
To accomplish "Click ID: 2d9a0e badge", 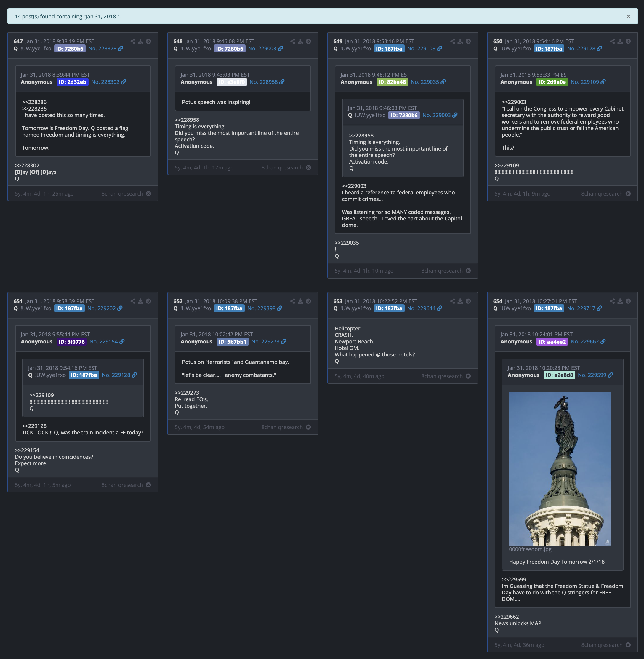I will pos(552,82).
